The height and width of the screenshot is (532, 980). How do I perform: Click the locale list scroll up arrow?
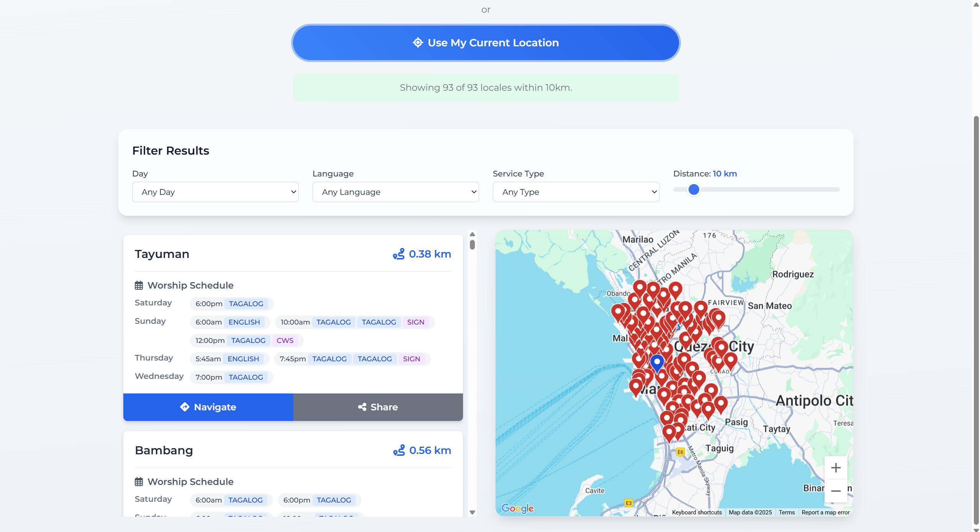[x=472, y=234]
